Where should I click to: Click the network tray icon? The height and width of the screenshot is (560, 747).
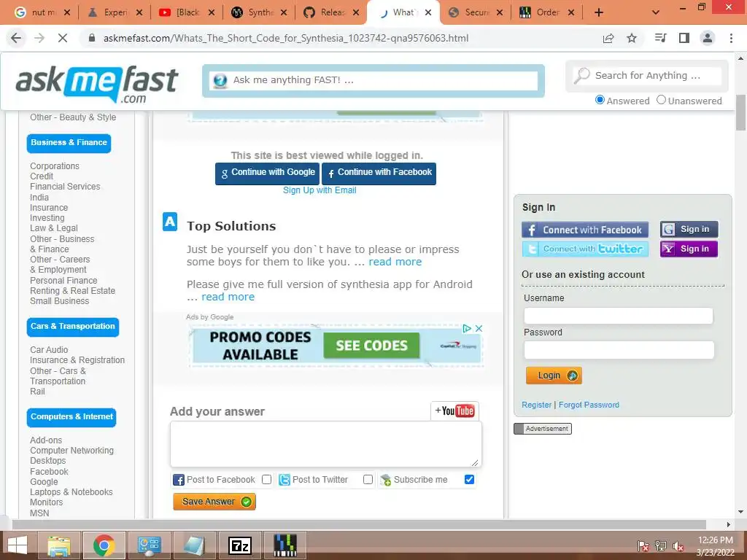pos(661,546)
